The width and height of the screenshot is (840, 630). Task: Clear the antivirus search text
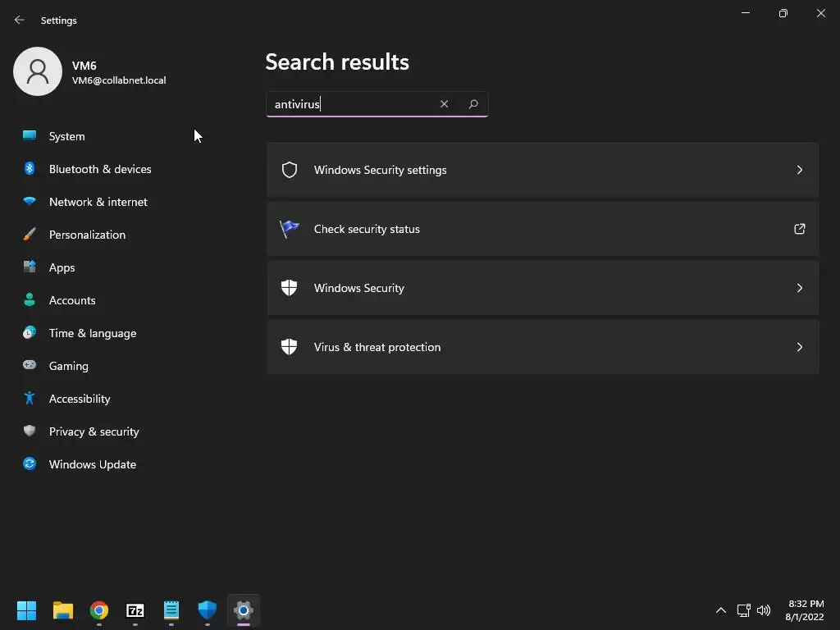[x=444, y=104]
